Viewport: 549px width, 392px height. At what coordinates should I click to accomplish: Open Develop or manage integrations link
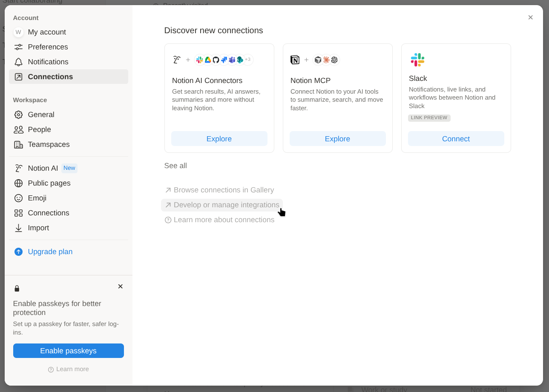point(226,205)
